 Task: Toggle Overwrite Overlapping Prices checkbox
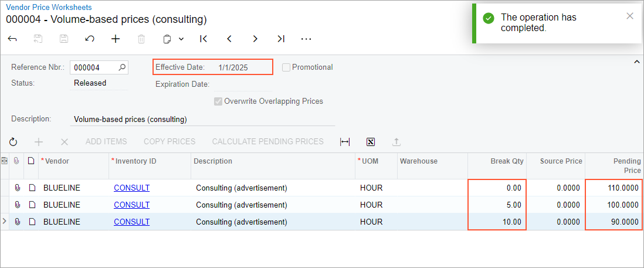[x=218, y=101]
